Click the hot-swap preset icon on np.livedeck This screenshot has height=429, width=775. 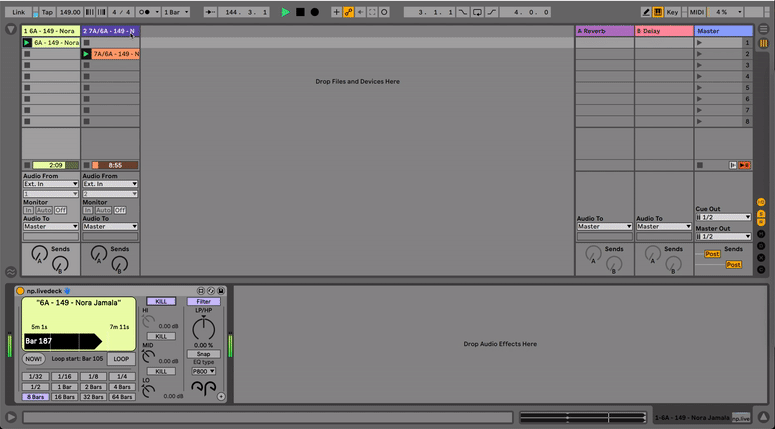click(211, 291)
